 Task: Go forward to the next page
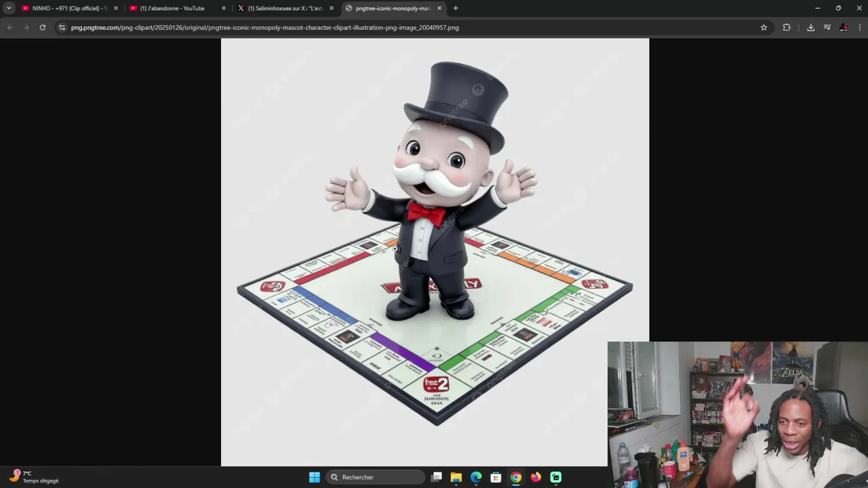coord(26,27)
